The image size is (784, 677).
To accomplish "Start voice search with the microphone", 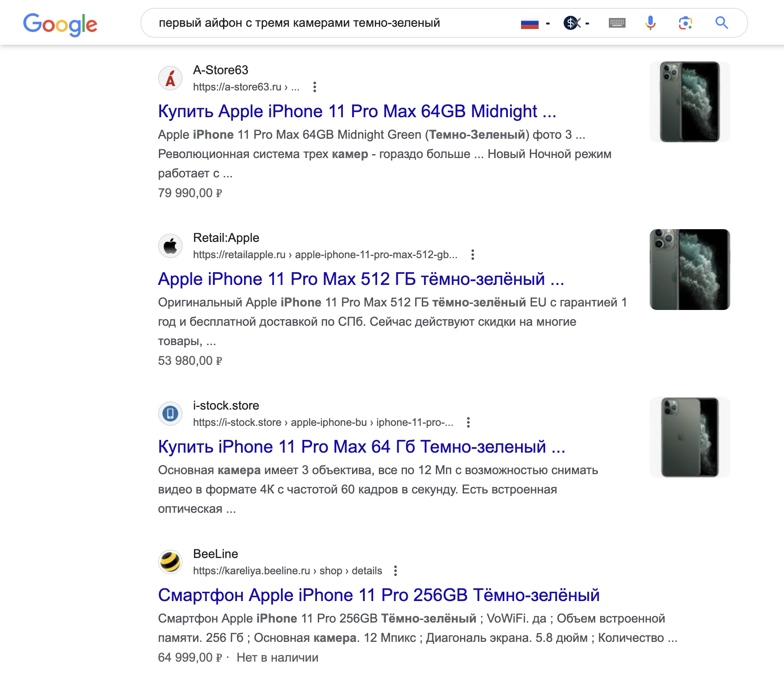I will [651, 23].
